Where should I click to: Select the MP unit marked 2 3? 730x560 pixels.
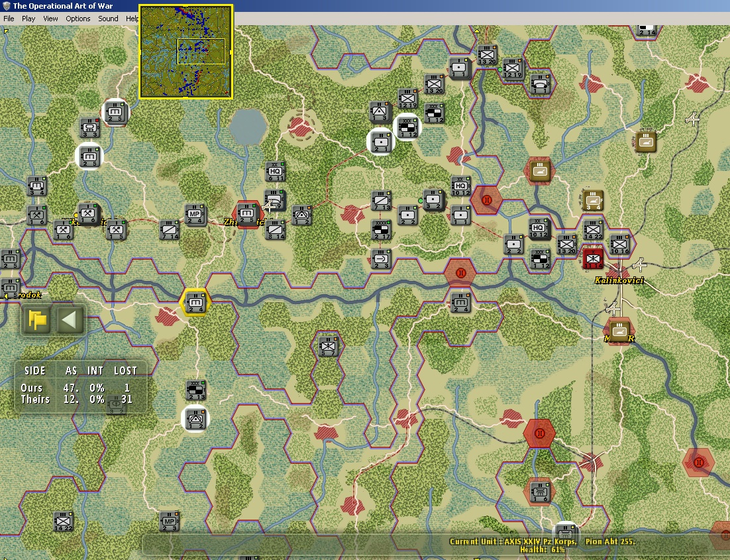coord(169,522)
